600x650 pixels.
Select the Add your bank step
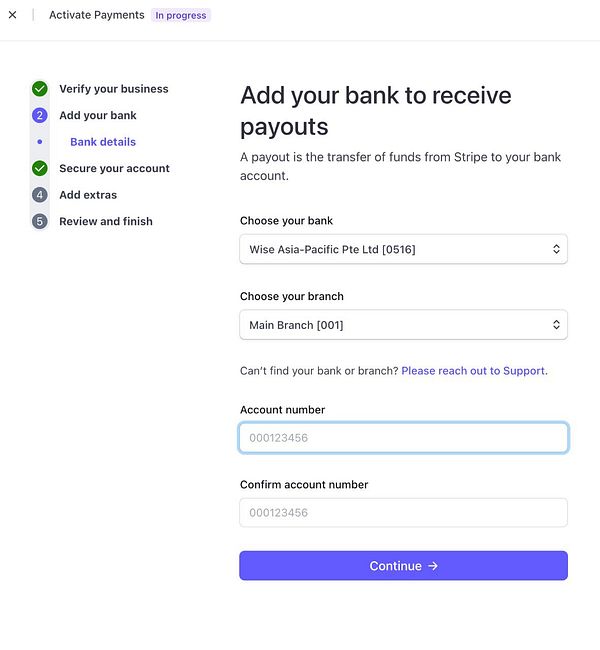pos(98,115)
